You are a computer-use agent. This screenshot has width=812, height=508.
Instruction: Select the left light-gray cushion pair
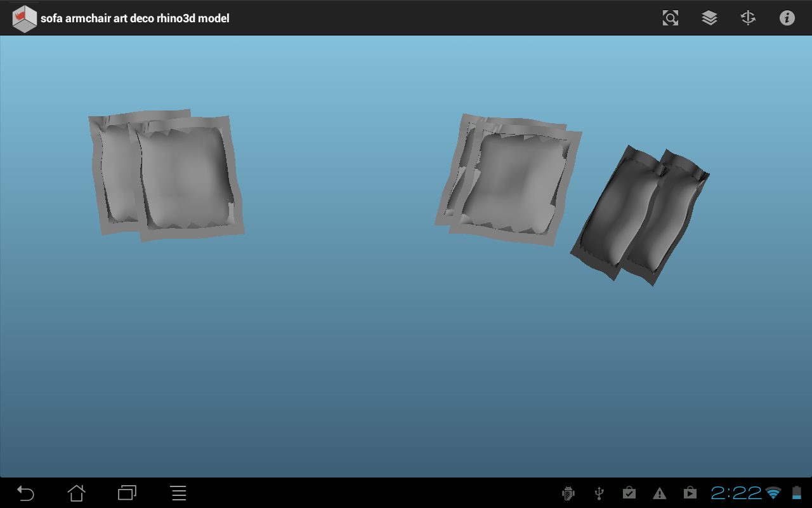[166, 175]
